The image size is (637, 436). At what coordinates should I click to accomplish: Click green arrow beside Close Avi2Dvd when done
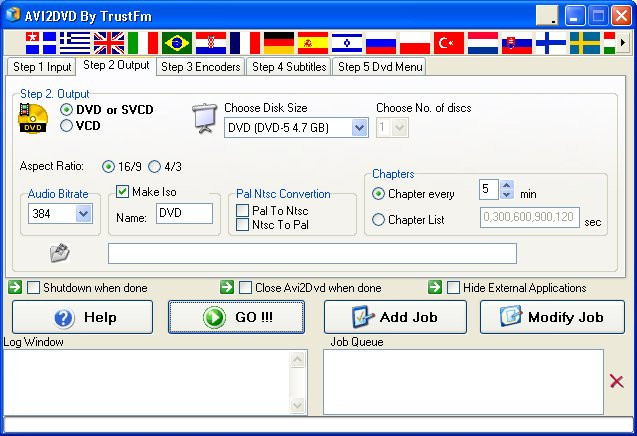click(227, 287)
